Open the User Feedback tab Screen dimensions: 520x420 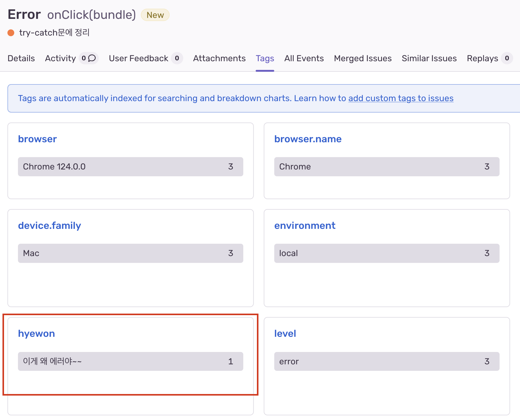coord(138,58)
